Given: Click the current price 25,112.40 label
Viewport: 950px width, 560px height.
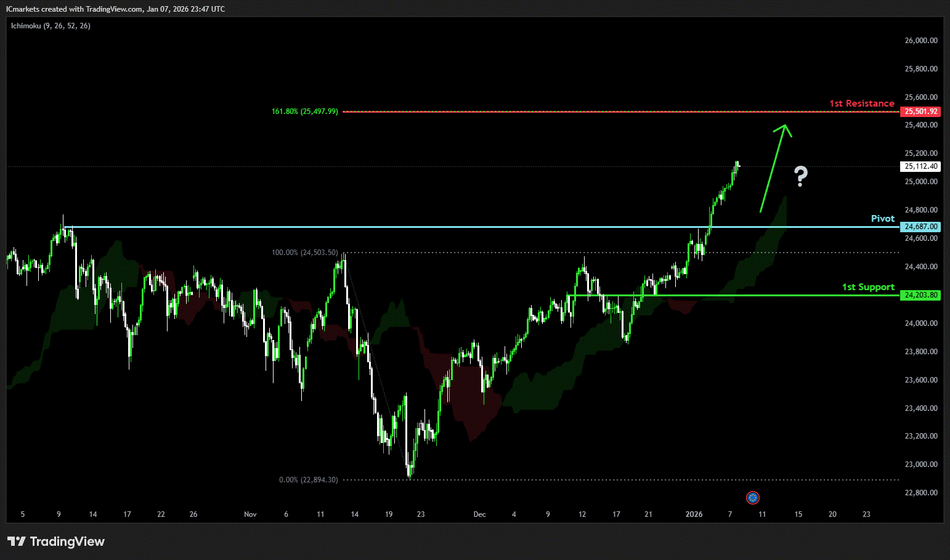Looking at the screenshot, I should (920, 166).
